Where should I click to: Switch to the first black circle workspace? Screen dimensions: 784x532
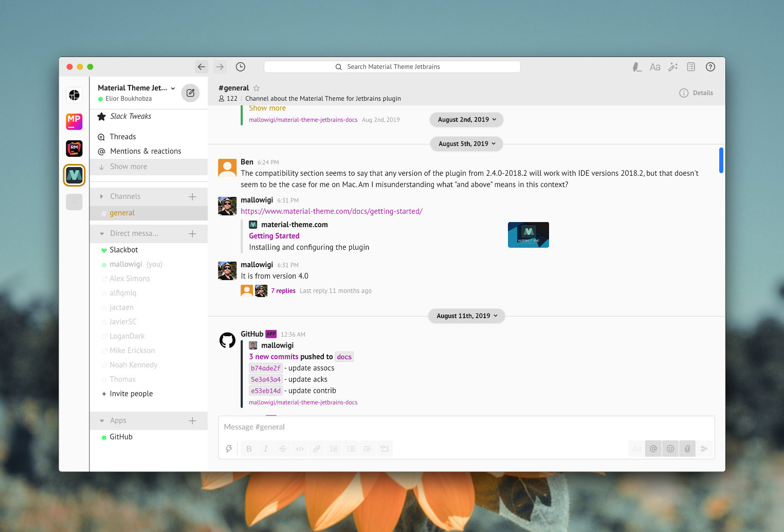pos(74,95)
